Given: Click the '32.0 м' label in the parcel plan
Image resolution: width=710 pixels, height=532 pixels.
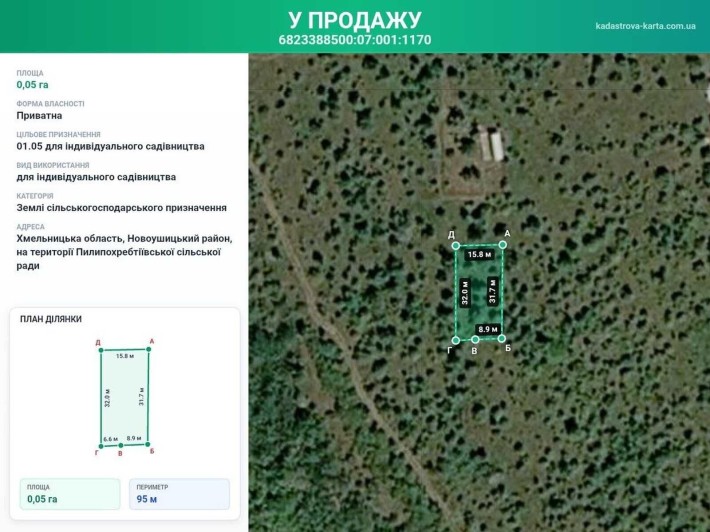Looking at the screenshot, I should (x=108, y=398).
